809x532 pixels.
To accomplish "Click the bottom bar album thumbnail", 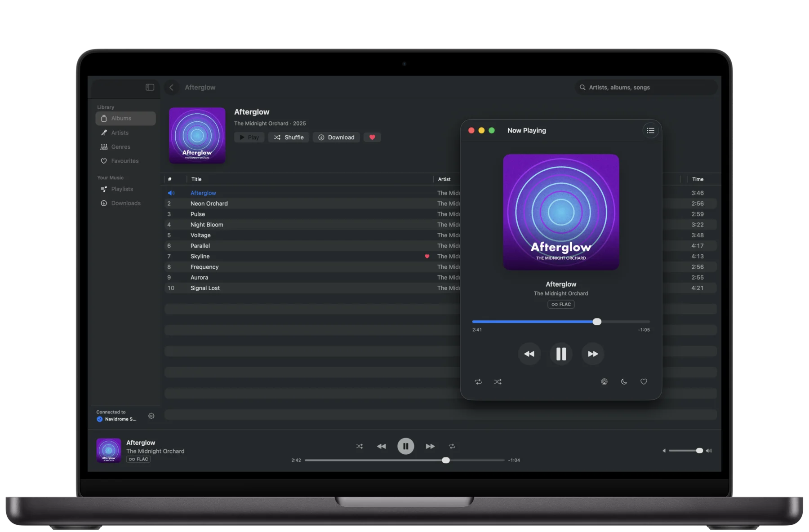I will (x=109, y=450).
